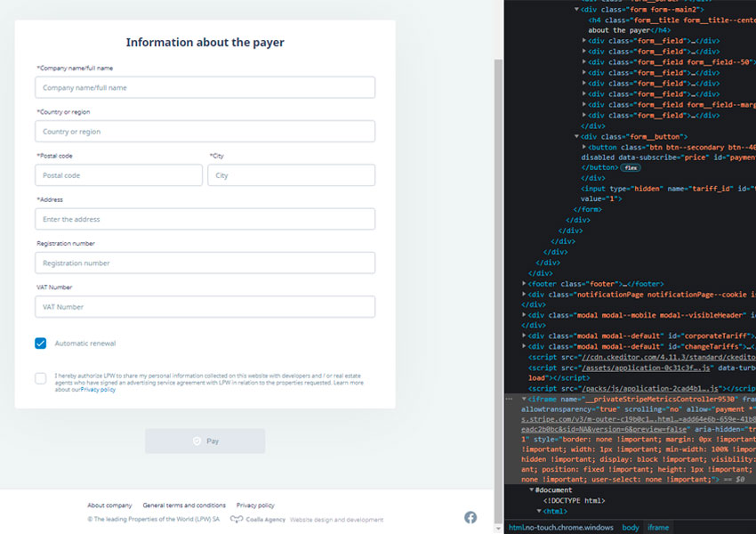Click the copyright LPW SA footer text

pos(153,519)
